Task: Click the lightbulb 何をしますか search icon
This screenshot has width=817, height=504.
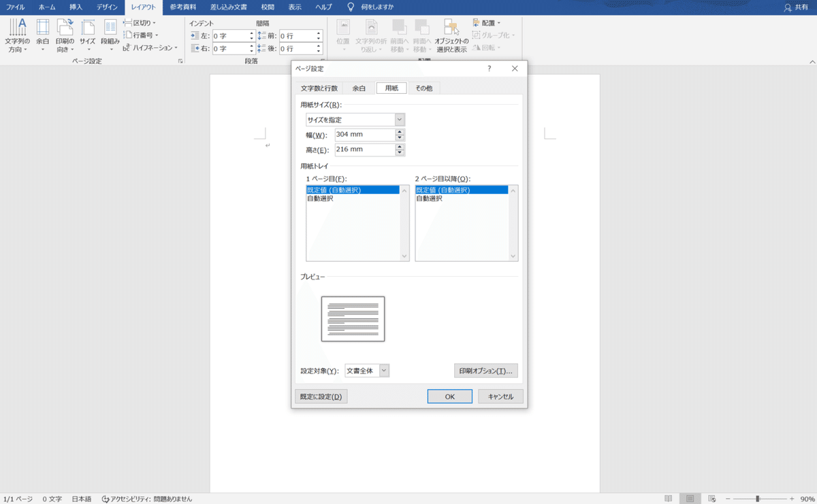Action: coord(351,7)
